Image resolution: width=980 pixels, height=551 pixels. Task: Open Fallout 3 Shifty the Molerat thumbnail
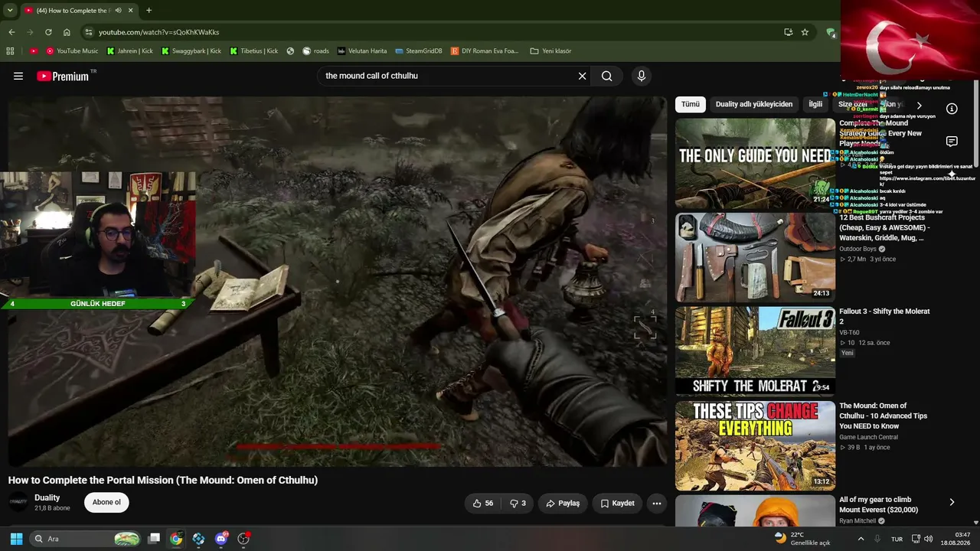click(x=755, y=351)
